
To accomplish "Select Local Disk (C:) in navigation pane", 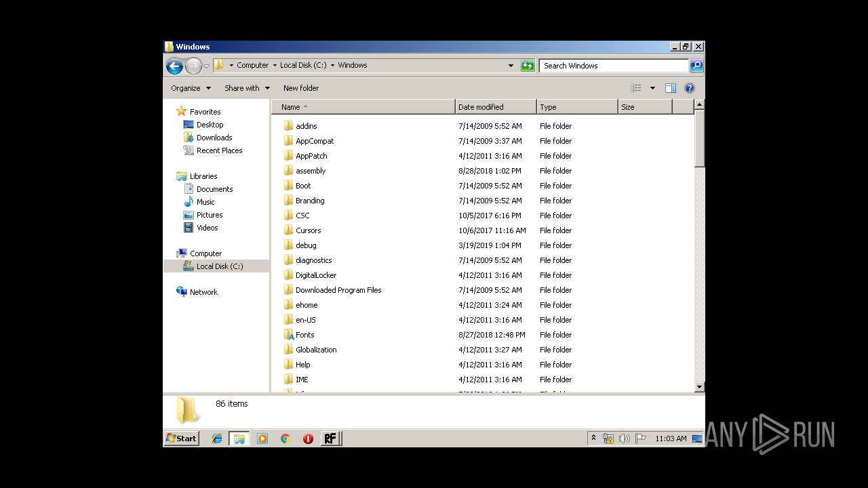I will point(219,266).
